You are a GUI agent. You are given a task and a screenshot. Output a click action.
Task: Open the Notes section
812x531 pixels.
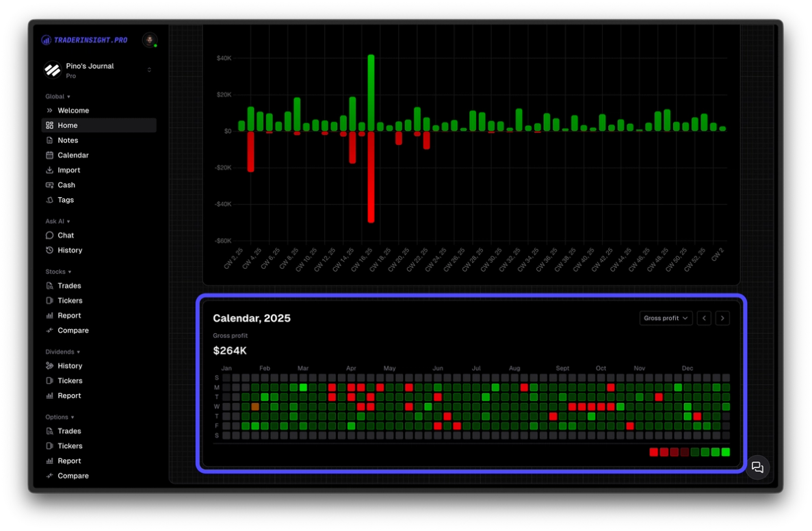[x=68, y=140]
